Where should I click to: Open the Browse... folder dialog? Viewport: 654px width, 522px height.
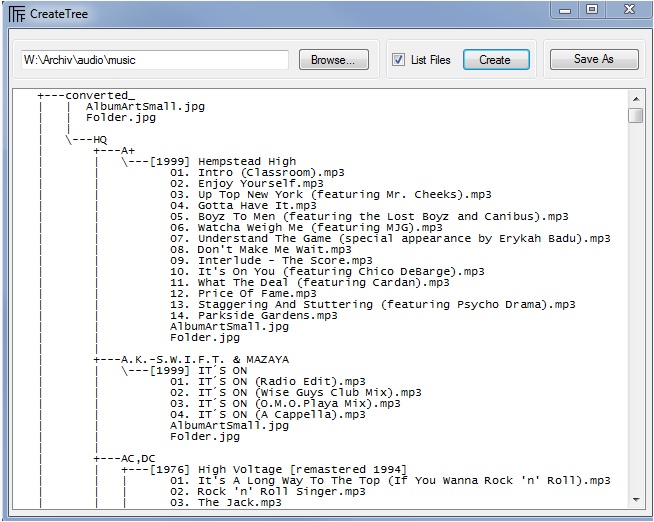[x=334, y=60]
